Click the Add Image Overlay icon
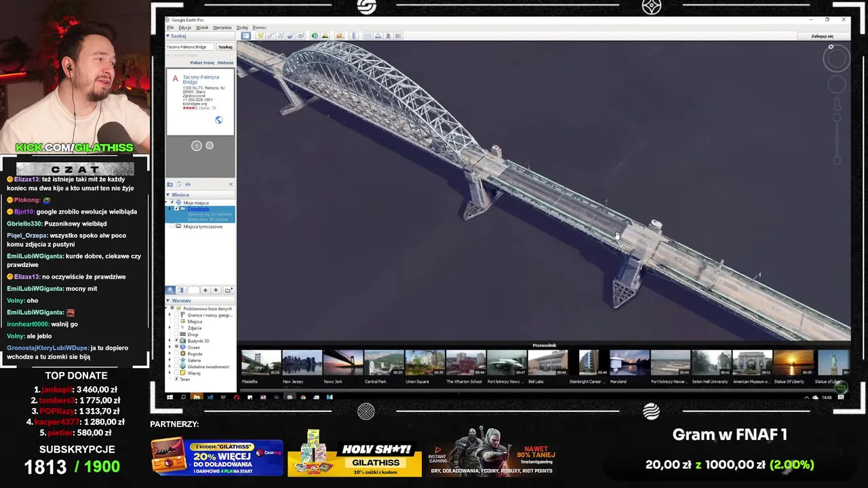 coord(290,35)
